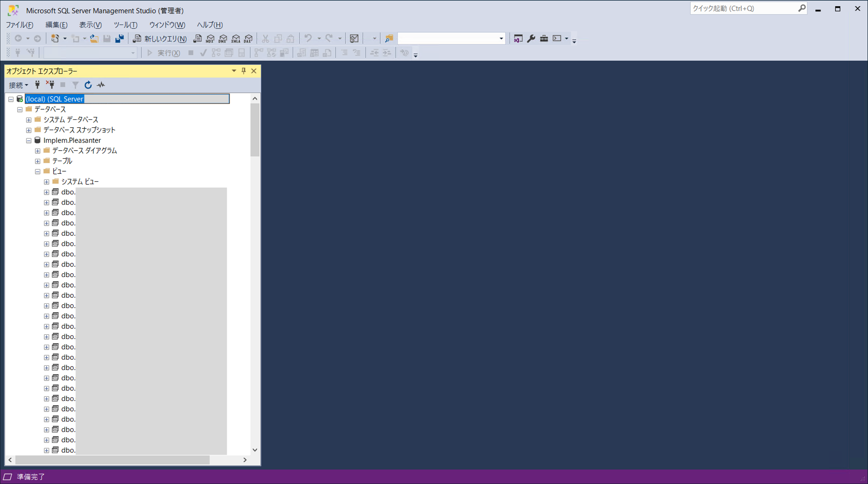Viewport: 868px width, 484px height.
Task: Click the Save All toolbar icon
Action: tap(119, 38)
